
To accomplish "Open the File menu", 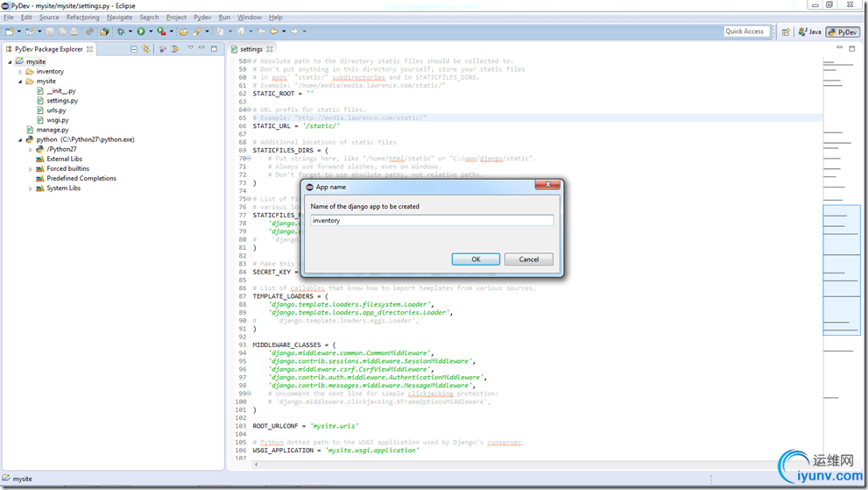I will click(x=9, y=18).
